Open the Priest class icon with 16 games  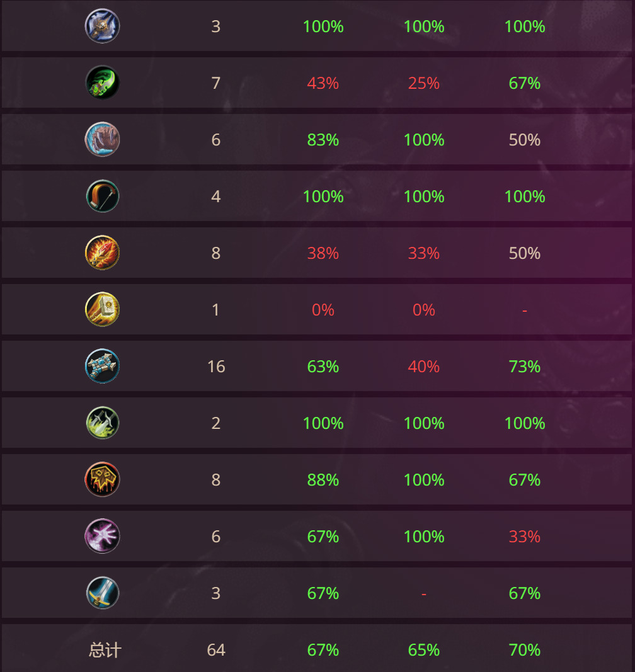(102, 366)
